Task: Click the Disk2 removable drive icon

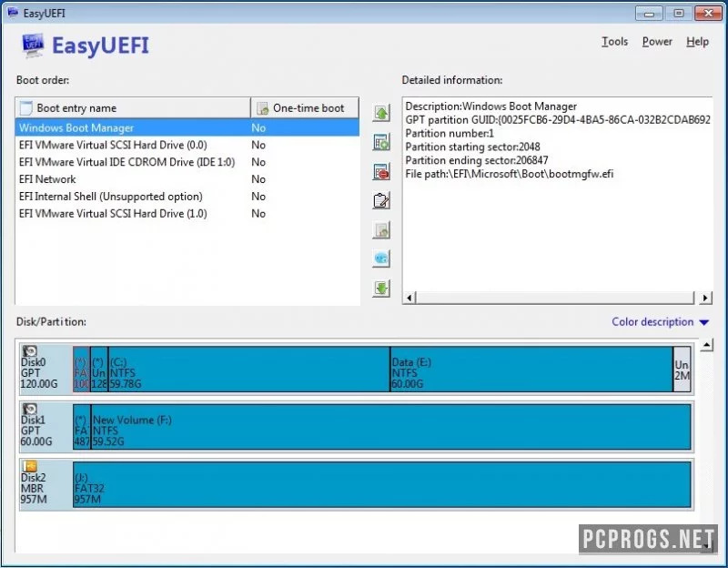Action: (30, 466)
